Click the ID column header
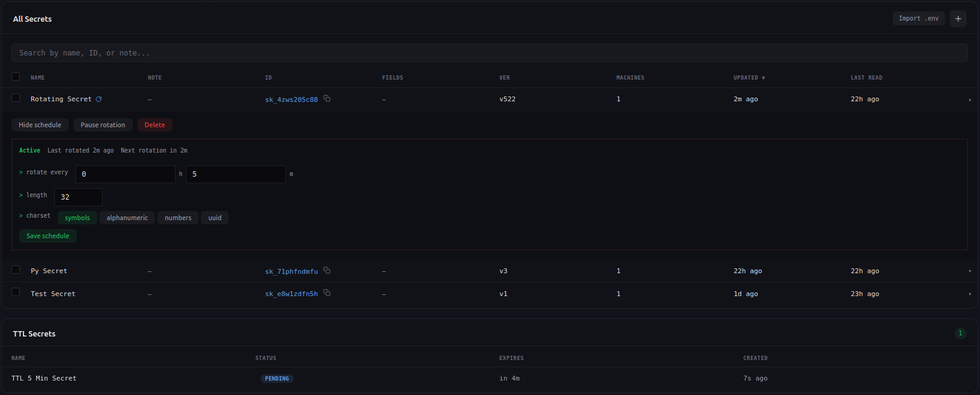The image size is (980, 395). tap(268, 78)
